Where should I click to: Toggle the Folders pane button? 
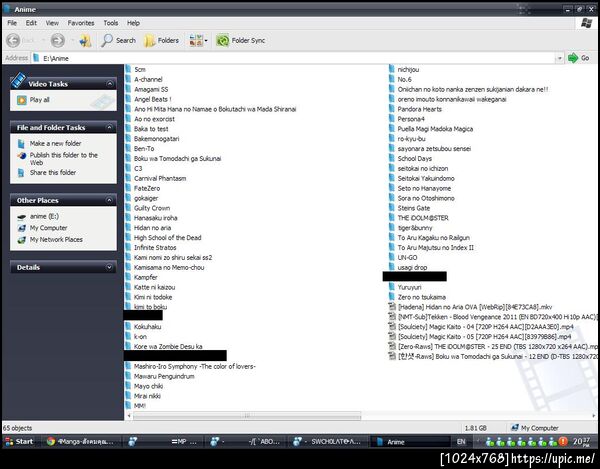tap(161, 40)
